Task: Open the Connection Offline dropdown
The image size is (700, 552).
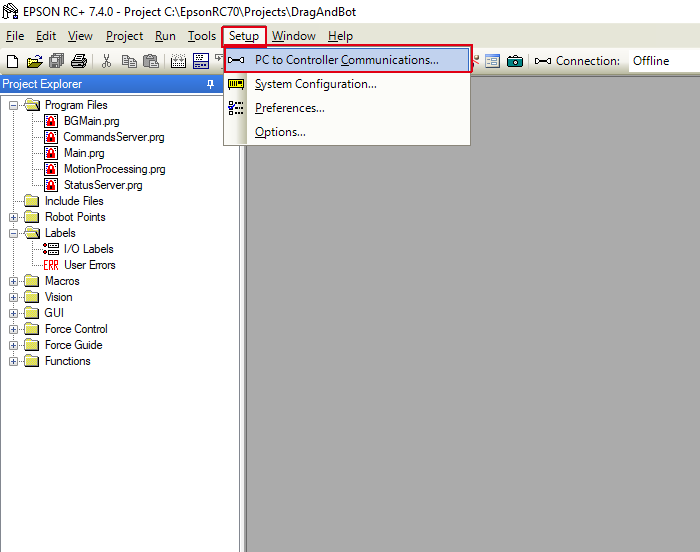Action: point(663,61)
